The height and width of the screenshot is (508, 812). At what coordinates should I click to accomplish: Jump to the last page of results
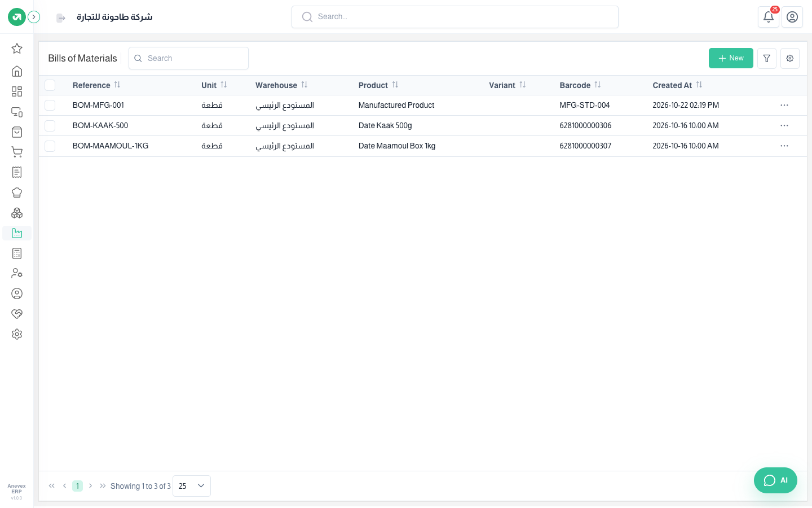click(103, 486)
